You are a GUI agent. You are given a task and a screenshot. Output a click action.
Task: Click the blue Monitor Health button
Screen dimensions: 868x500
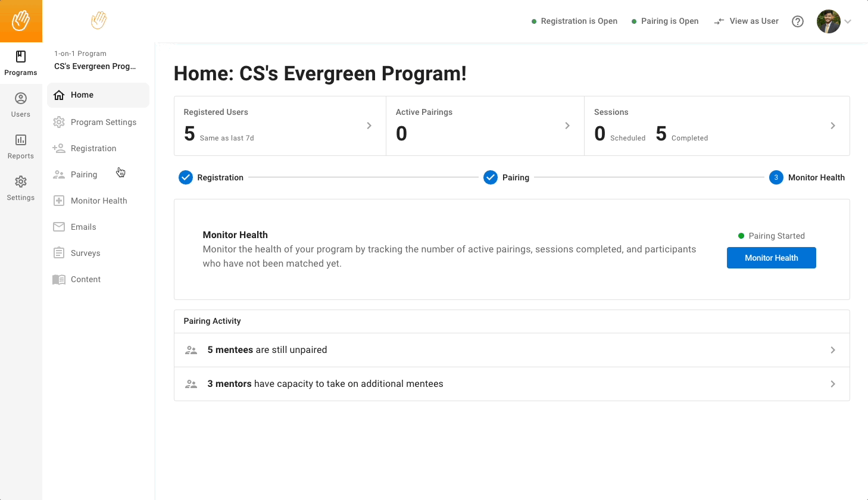[x=771, y=258]
